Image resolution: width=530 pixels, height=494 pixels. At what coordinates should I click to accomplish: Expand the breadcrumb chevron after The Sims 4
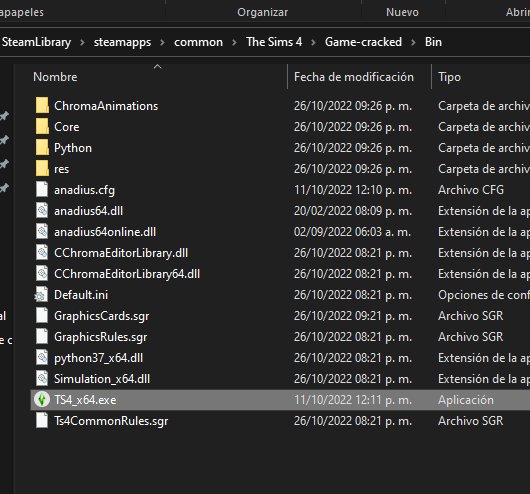pyautogui.click(x=313, y=43)
